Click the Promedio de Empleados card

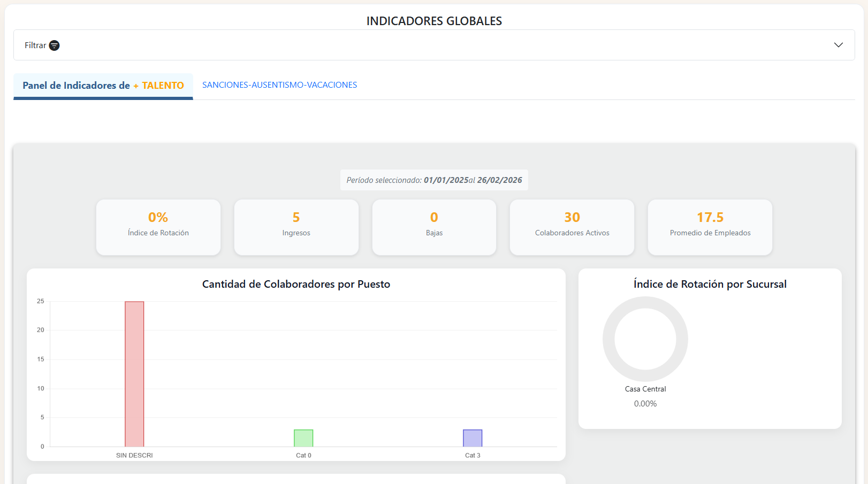pos(710,227)
